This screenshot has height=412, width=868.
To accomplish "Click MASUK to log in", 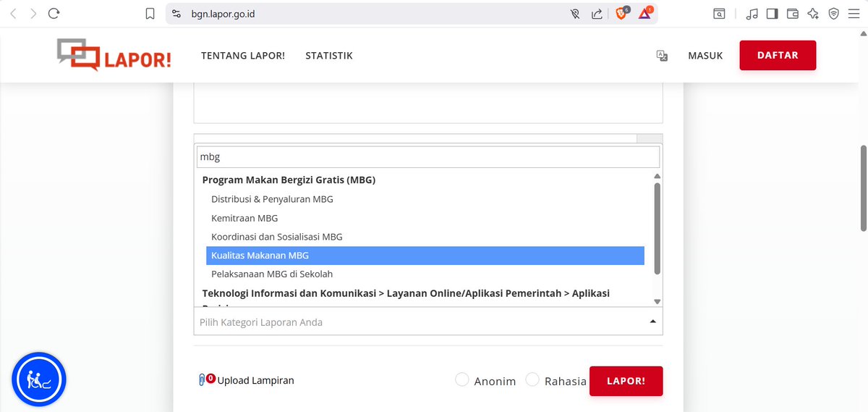I will (705, 56).
